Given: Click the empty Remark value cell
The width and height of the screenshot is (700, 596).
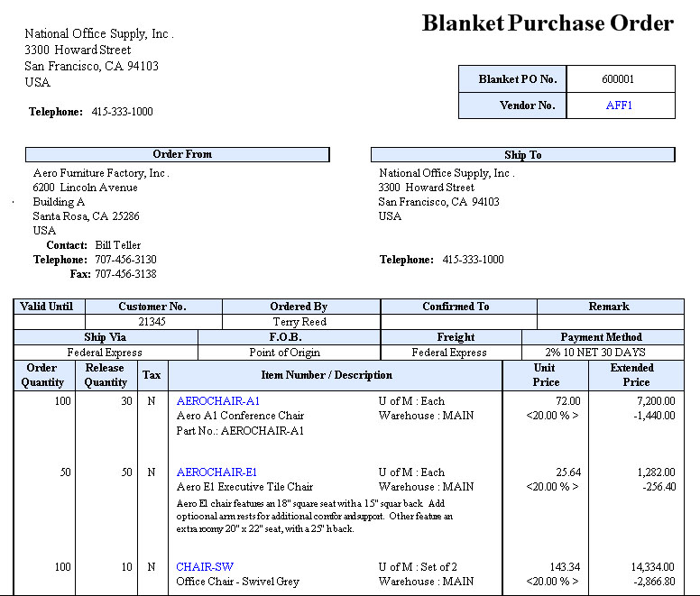Looking at the screenshot, I should click(x=609, y=322).
